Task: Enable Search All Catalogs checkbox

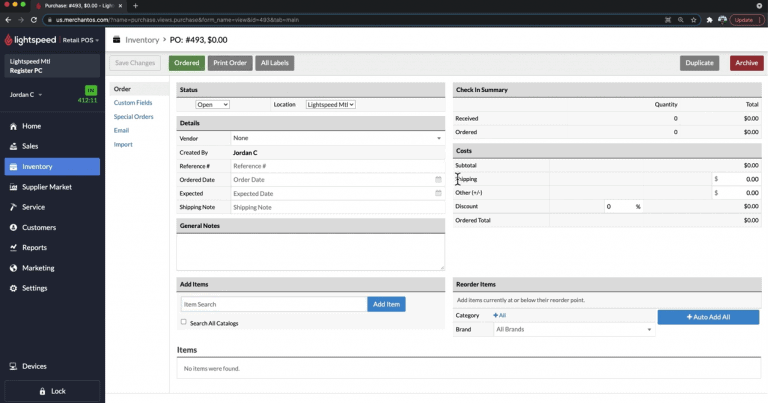Action: [x=184, y=322]
